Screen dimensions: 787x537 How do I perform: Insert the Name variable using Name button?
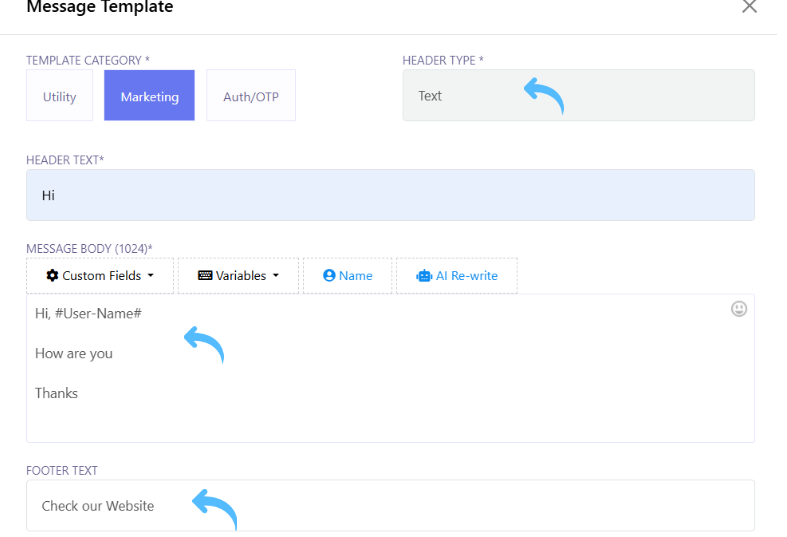click(x=355, y=276)
